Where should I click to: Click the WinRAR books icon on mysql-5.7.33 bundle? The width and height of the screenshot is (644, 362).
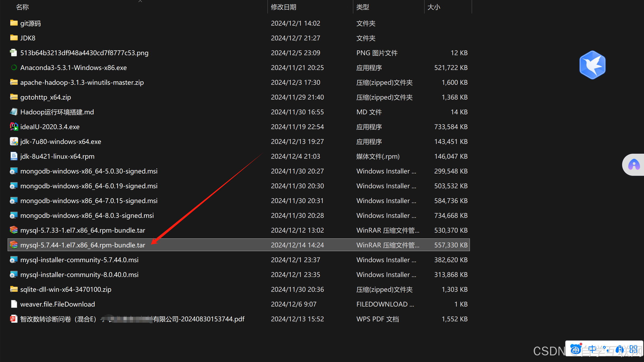pos(13,230)
